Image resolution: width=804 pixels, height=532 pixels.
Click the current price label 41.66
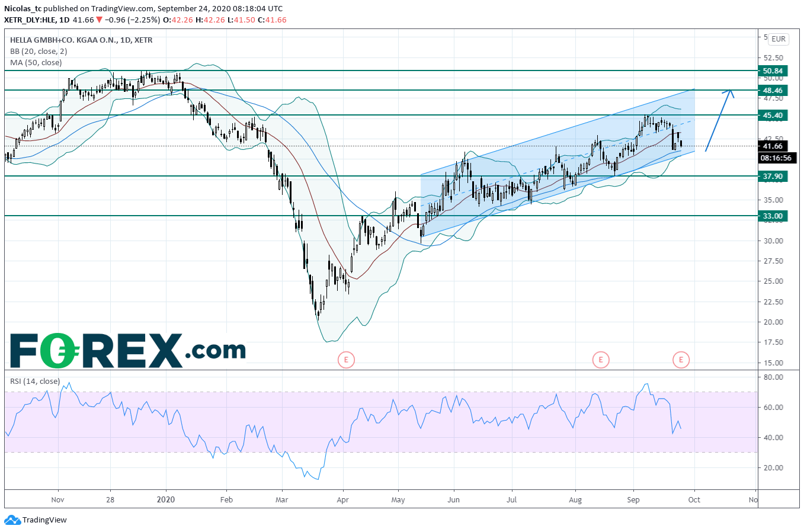(773, 146)
